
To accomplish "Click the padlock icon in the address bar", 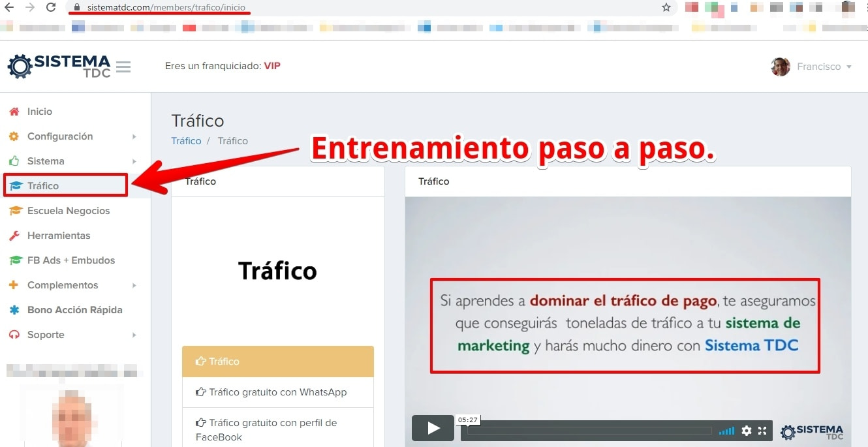I will (77, 7).
